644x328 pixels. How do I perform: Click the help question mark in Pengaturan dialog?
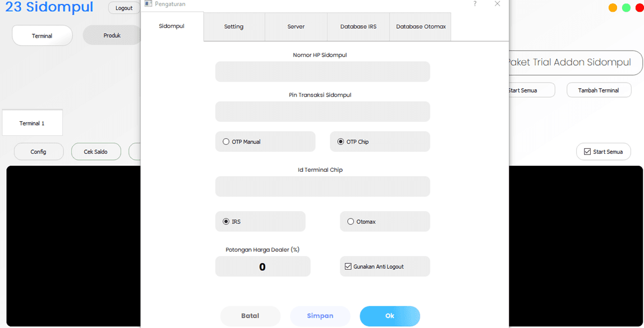click(475, 4)
